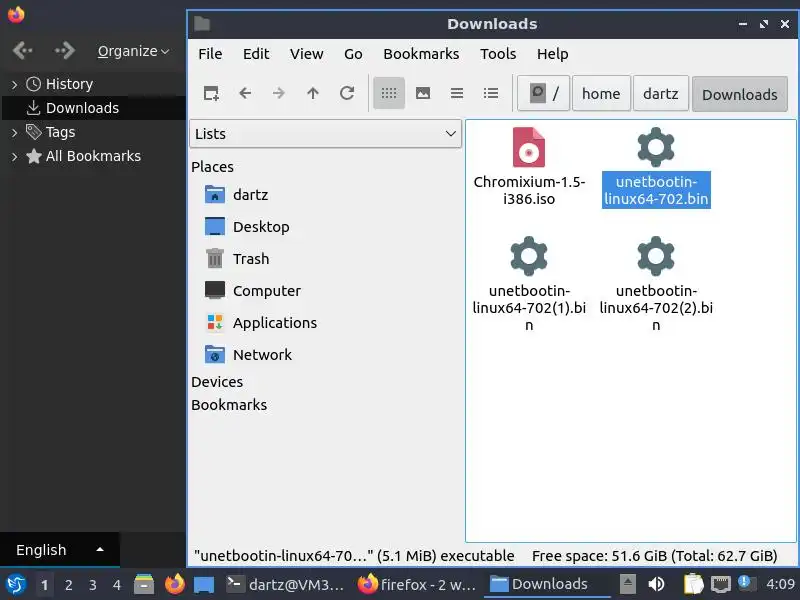Screen dimensions: 800x600
Task: Open the start menu in taskbar
Action: tap(16, 584)
